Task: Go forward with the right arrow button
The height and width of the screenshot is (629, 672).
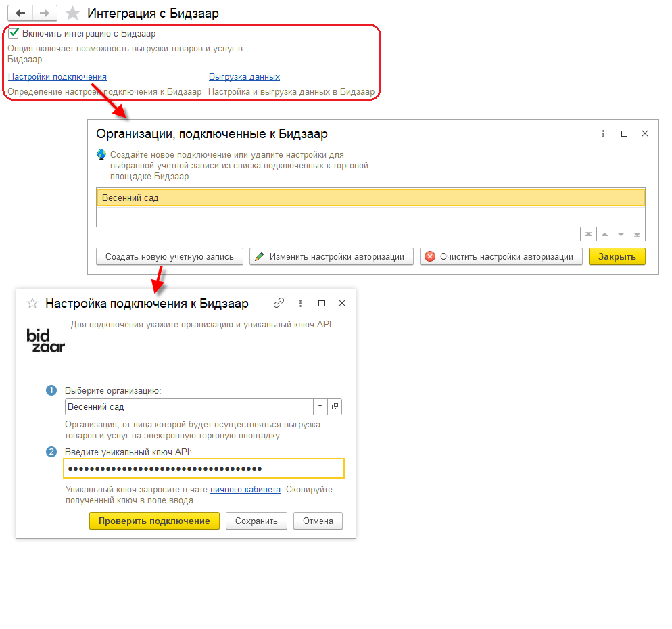Action: 45,14
